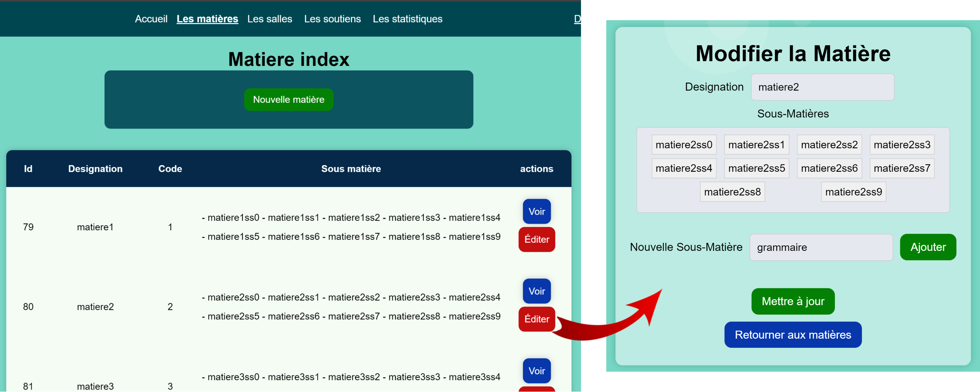Click the Nouvelle matière button
Image resolution: width=980 pixels, height=392 pixels.
tap(288, 100)
